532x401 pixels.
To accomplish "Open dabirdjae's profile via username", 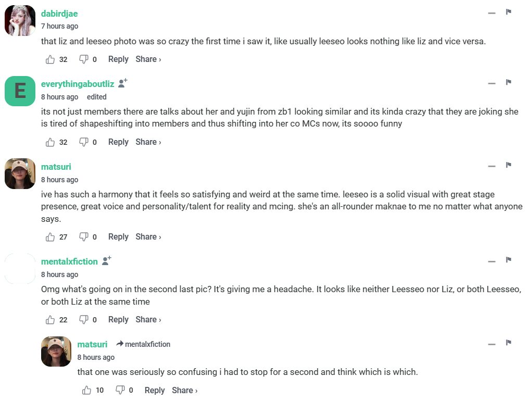I will pos(59,14).
